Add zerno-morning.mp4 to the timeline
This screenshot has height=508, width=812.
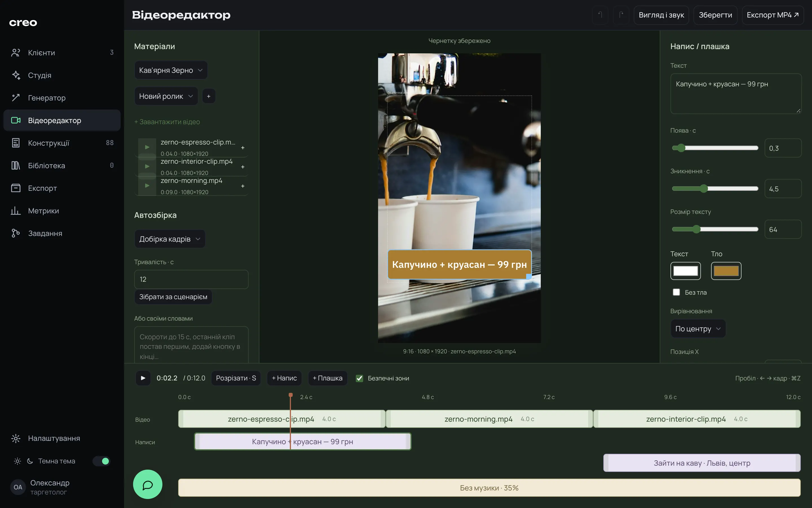pyautogui.click(x=242, y=186)
